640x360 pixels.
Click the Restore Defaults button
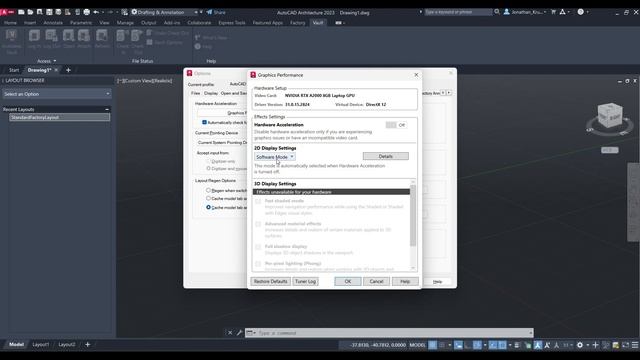coord(270,282)
